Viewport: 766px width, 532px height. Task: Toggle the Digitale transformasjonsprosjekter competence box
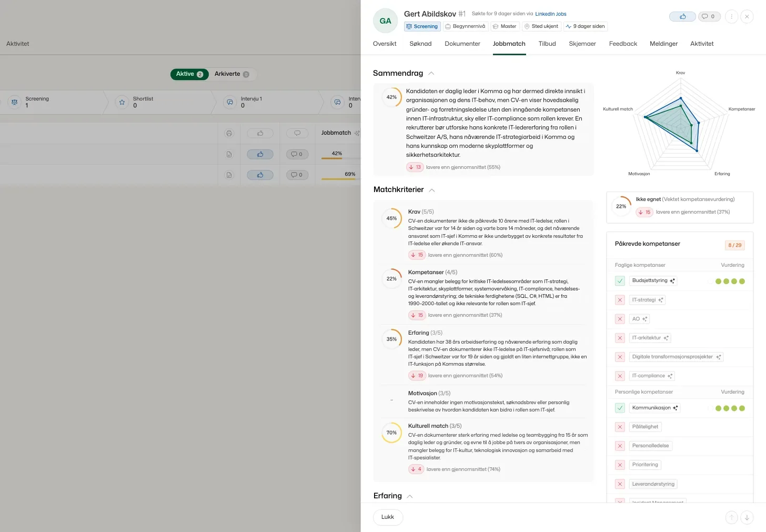[x=620, y=357]
